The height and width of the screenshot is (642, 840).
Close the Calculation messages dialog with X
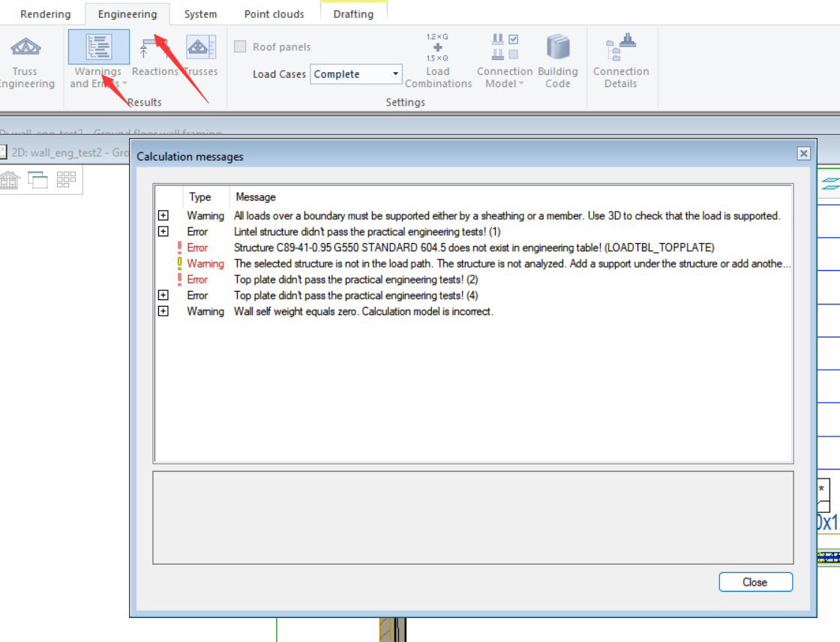(x=803, y=154)
